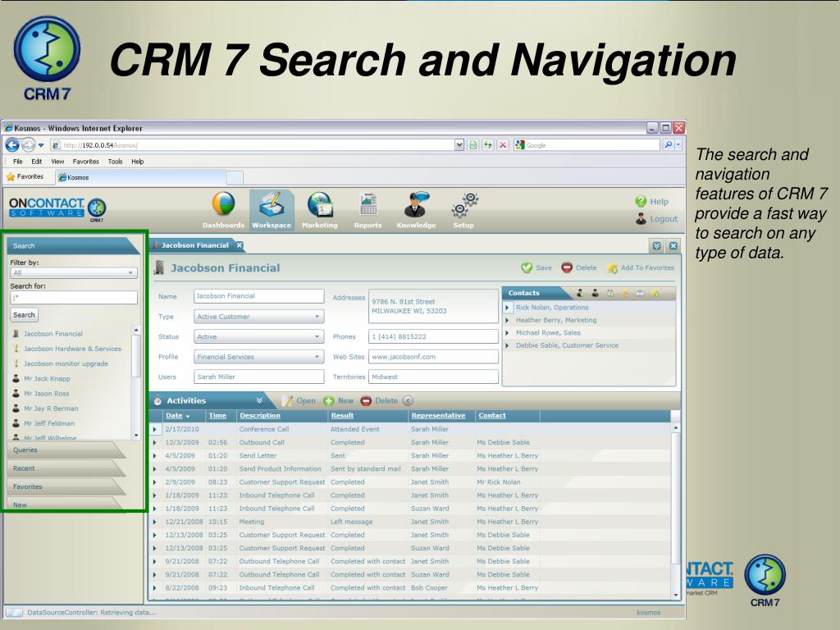Create a New activity
Screen dimensions: 840x630
[x=339, y=400]
